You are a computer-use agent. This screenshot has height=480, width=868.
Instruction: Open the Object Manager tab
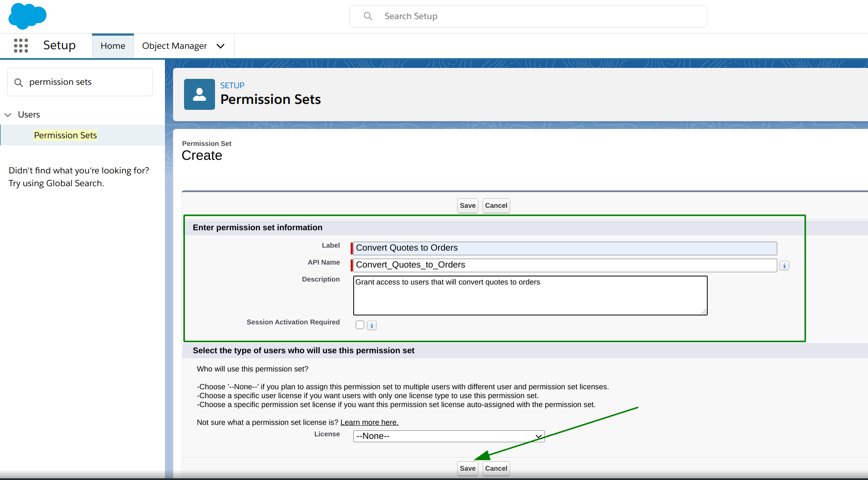click(x=174, y=46)
